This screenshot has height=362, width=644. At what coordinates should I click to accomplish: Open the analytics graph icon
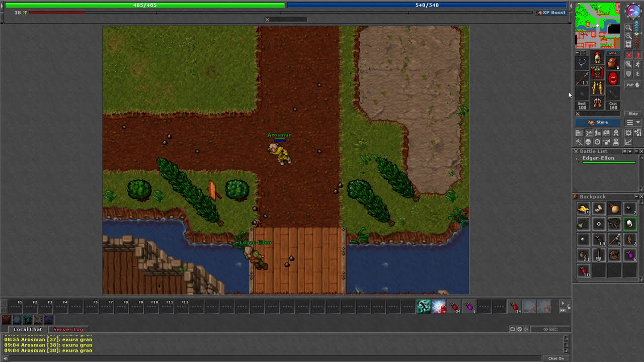point(628,142)
